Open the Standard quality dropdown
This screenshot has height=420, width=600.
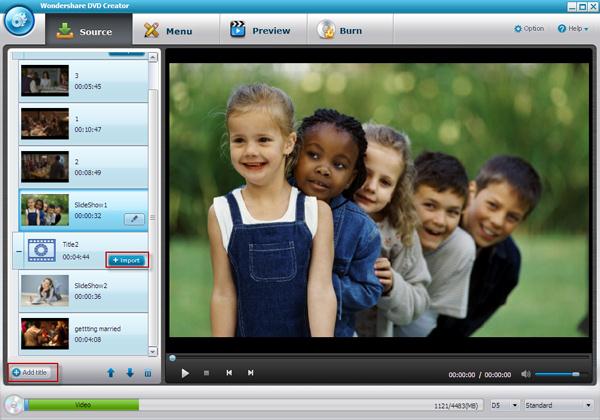tap(558, 405)
